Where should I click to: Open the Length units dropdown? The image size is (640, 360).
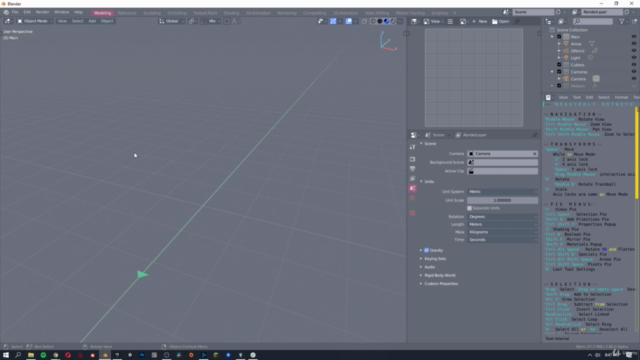click(x=502, y=224)
